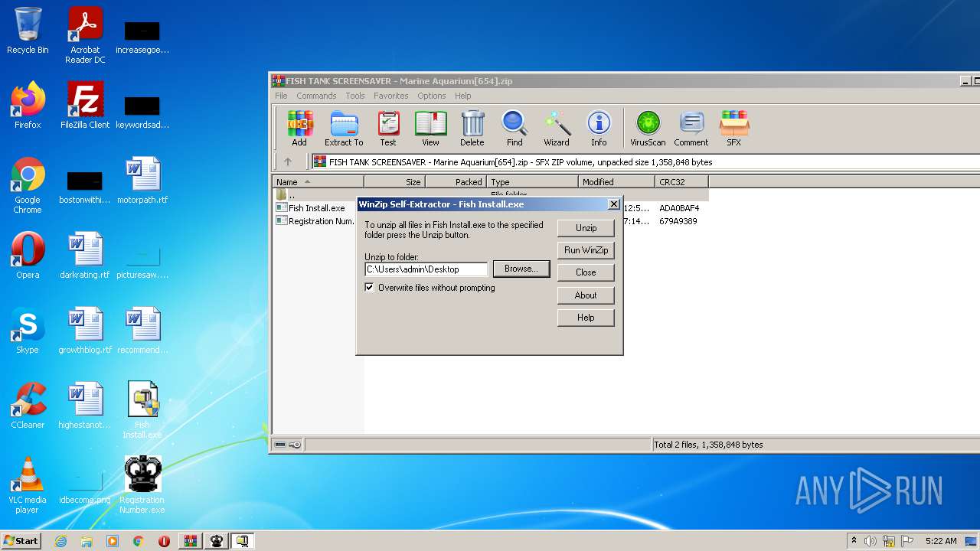Open the Options menu
The height and width of the screenshot is (551, 980).
pos(431,96)
